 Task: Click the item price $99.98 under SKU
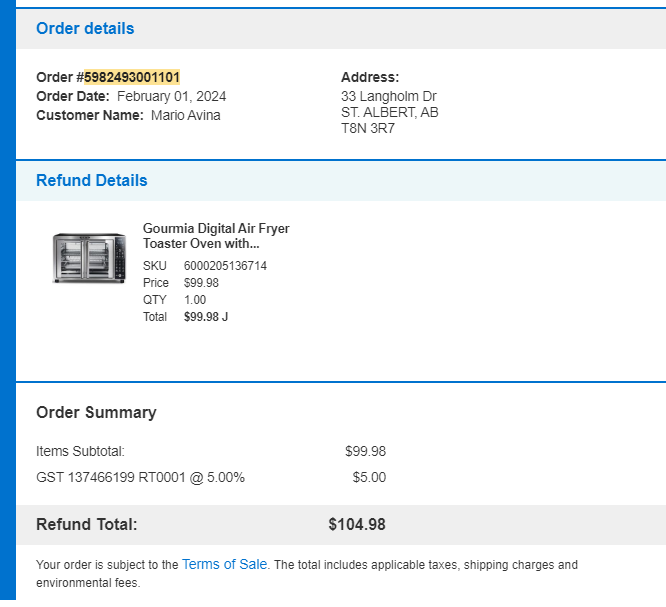tap(201, 283)
